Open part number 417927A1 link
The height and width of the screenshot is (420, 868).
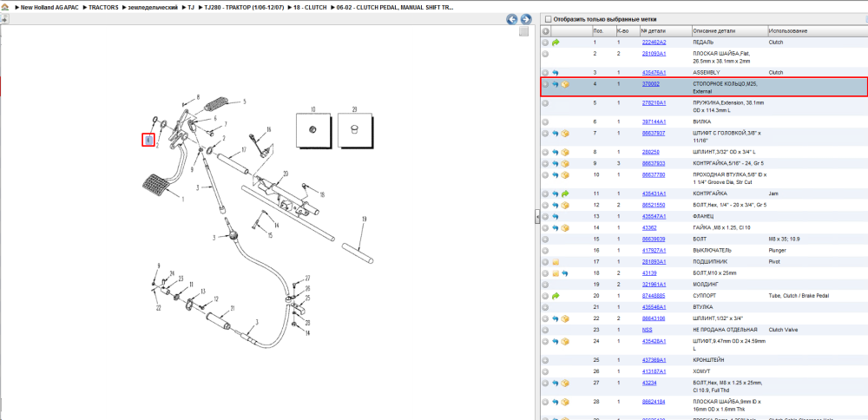tap(654, 251)
